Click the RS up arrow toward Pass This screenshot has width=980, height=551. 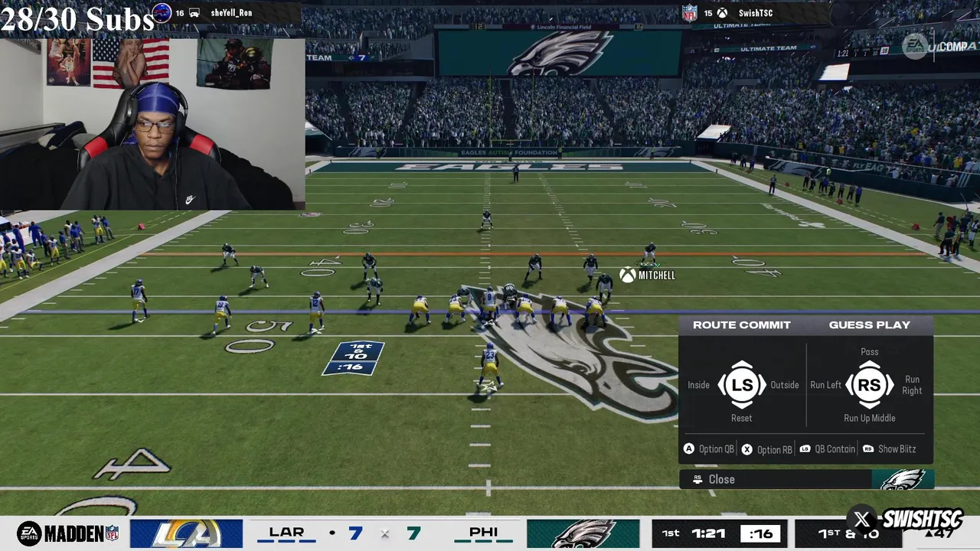click(x=870, y=364)
